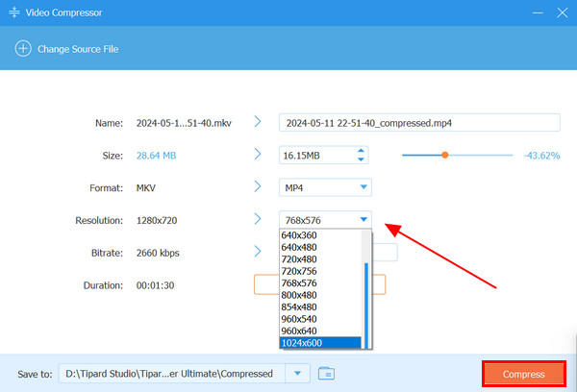Viewport: 577px width, 392px height.
Task: Click the arrow icon next to Resolution
Action: 258,219
